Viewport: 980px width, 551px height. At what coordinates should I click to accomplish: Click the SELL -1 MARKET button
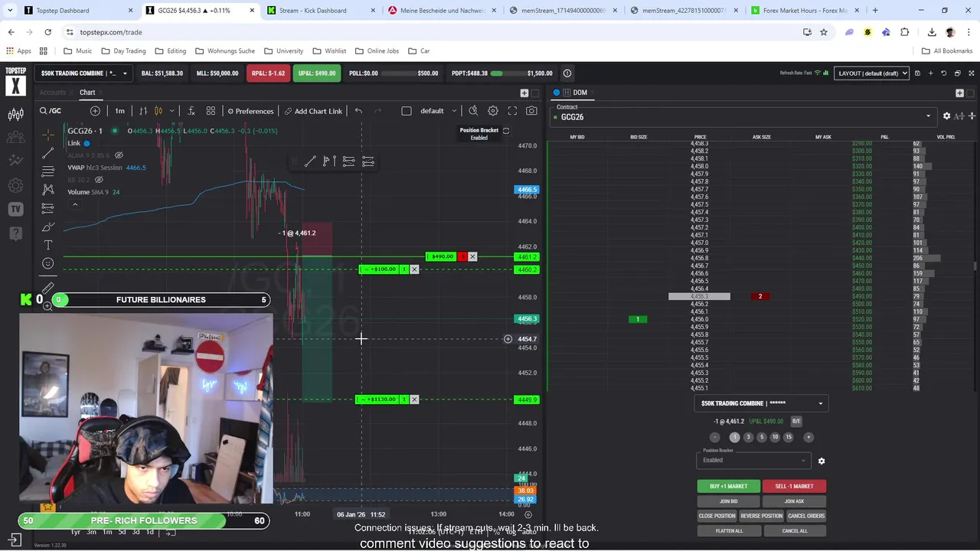[794, 486]
